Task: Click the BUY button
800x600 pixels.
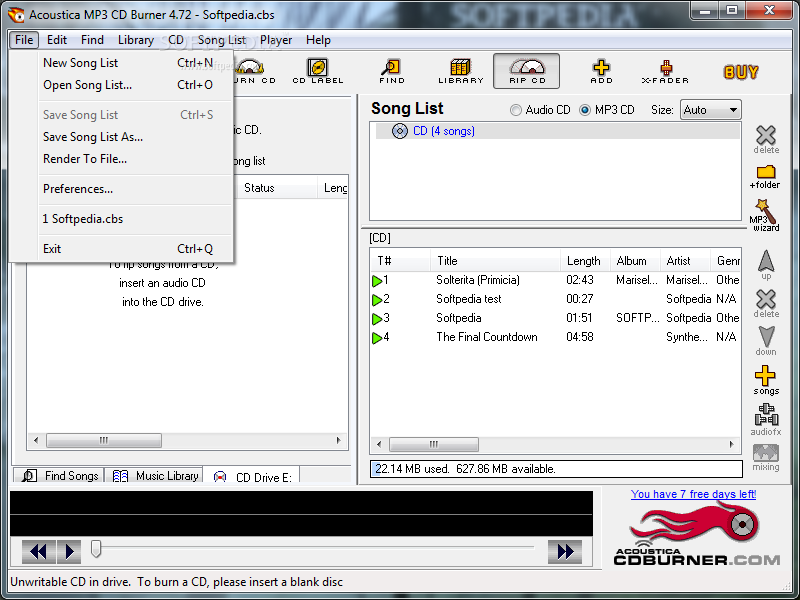Action: point(741,72)
